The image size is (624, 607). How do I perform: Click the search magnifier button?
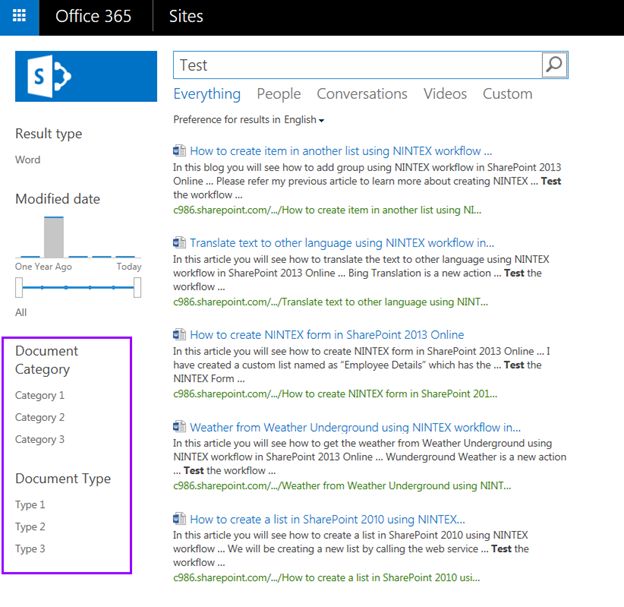[554, 64]
